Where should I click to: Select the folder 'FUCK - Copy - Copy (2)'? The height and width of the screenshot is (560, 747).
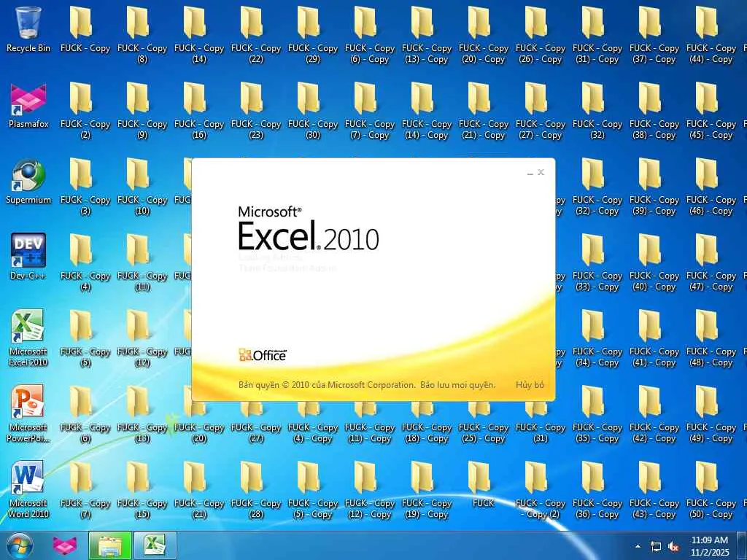tap(541, 489)
